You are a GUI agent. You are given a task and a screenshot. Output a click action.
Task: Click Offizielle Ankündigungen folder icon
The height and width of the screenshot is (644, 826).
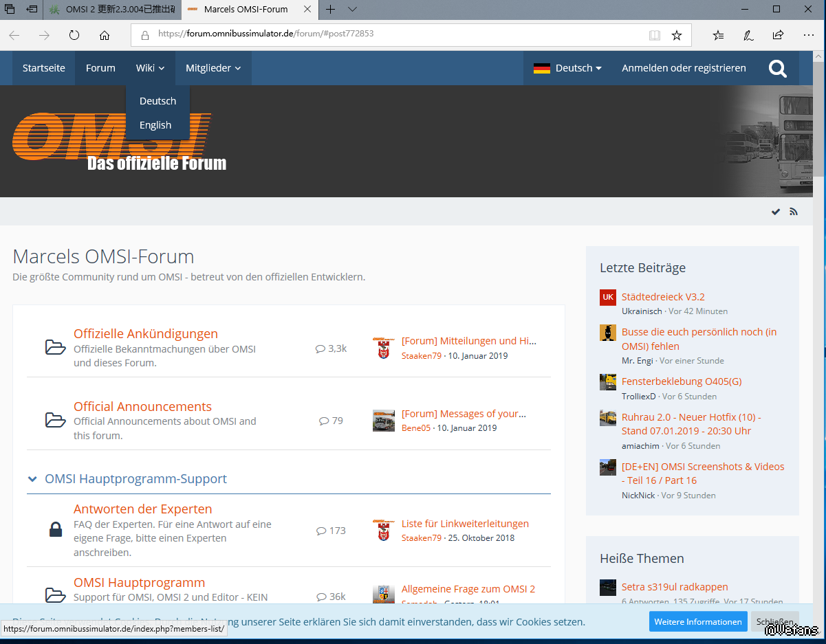tap(56, 347)
